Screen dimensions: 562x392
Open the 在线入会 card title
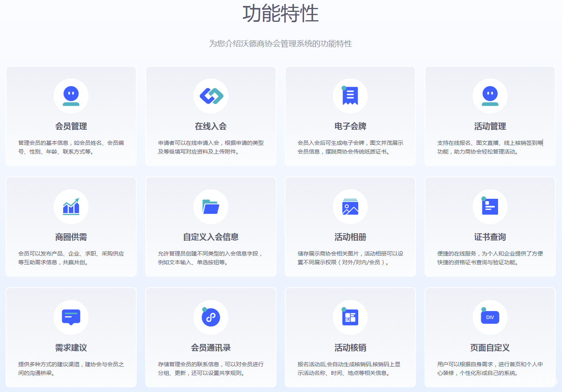point(211,126)
